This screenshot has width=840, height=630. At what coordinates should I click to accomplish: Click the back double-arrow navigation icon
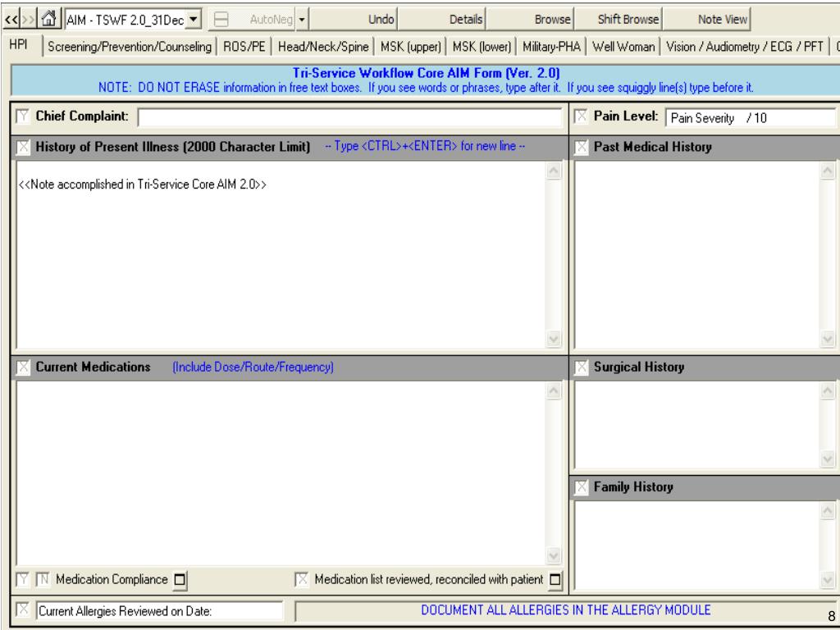click(9, 17)
